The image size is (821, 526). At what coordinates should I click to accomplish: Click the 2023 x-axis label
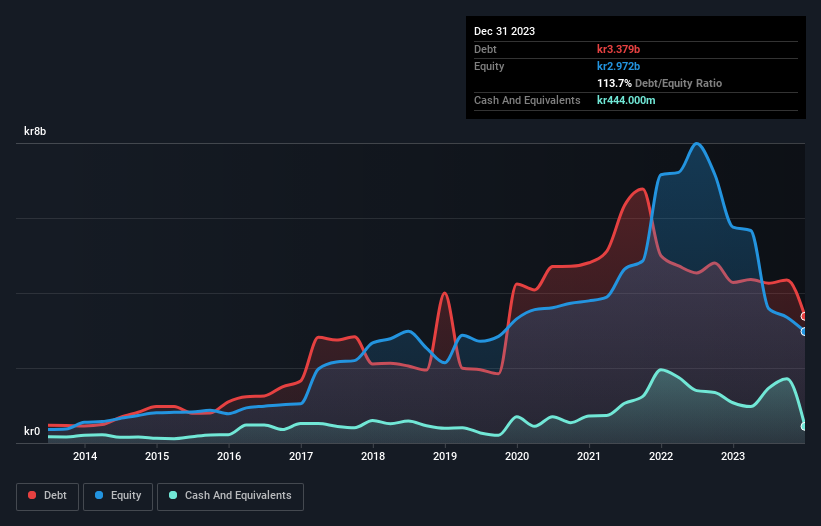(x=733, y=456)
